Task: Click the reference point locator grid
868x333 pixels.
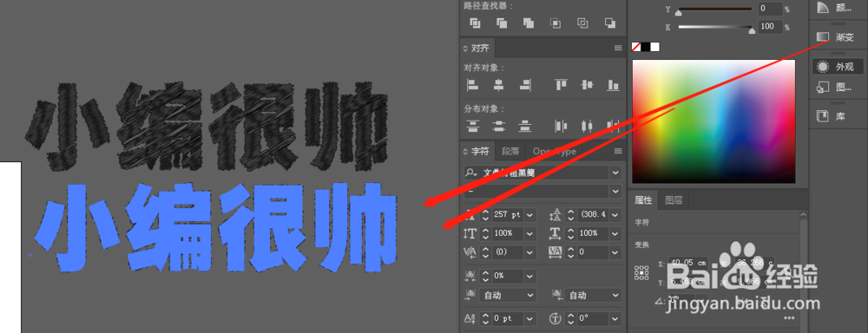Action: click(x=641, y=272)
